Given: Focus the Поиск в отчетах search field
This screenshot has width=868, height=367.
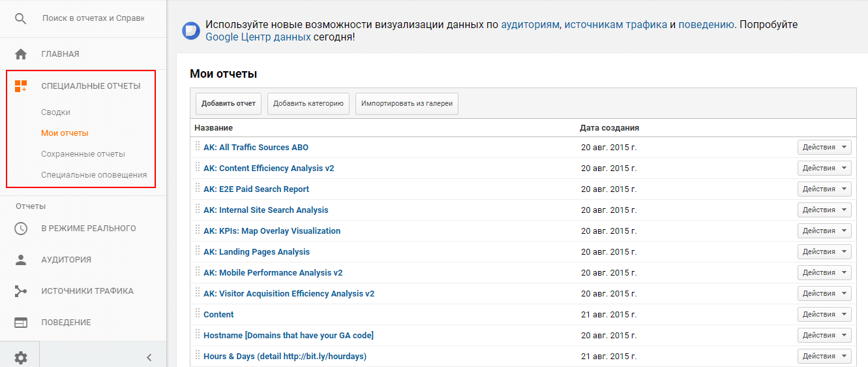Looking at the screenshot, I should [x=93, y=19].
